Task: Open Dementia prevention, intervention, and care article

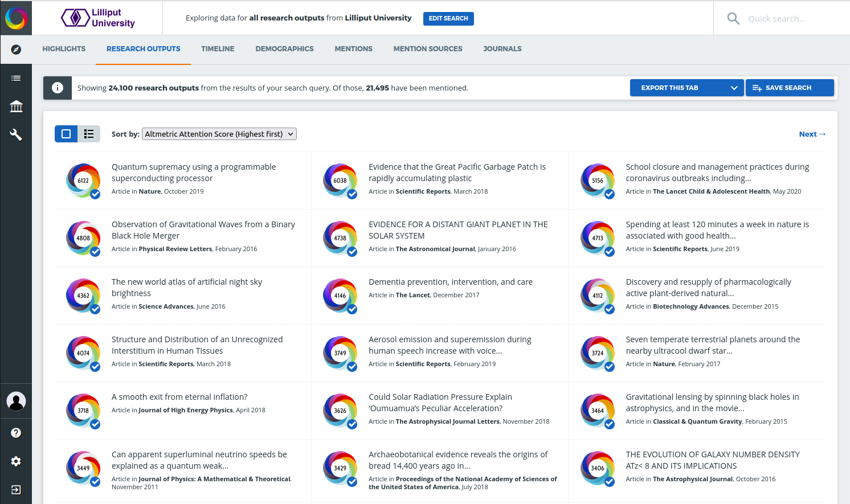Action: coord(451,282)
